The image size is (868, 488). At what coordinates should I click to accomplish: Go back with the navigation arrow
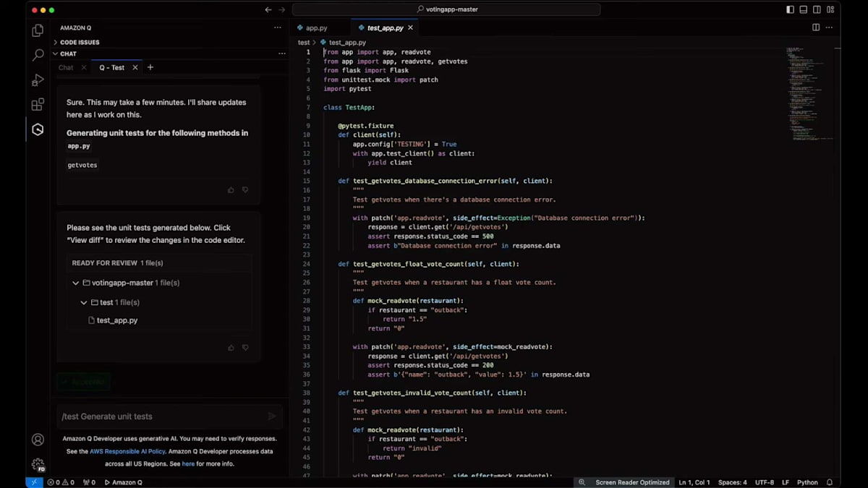coord(268,9)
